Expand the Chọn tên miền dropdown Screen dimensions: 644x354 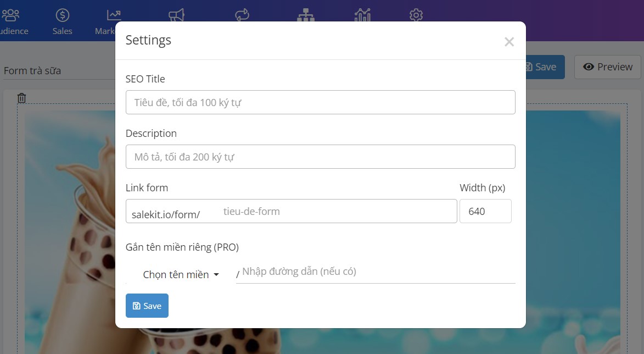point(181,274)
